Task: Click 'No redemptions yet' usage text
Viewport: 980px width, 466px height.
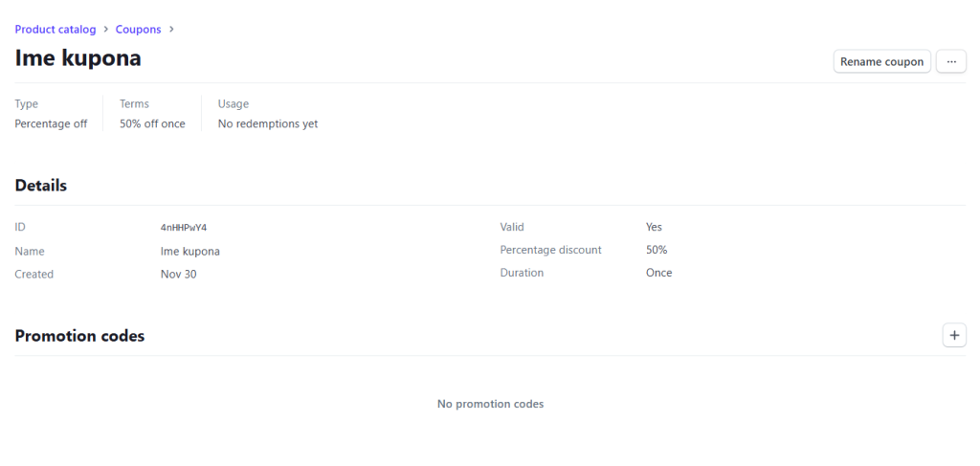Action: click(268, 123)
